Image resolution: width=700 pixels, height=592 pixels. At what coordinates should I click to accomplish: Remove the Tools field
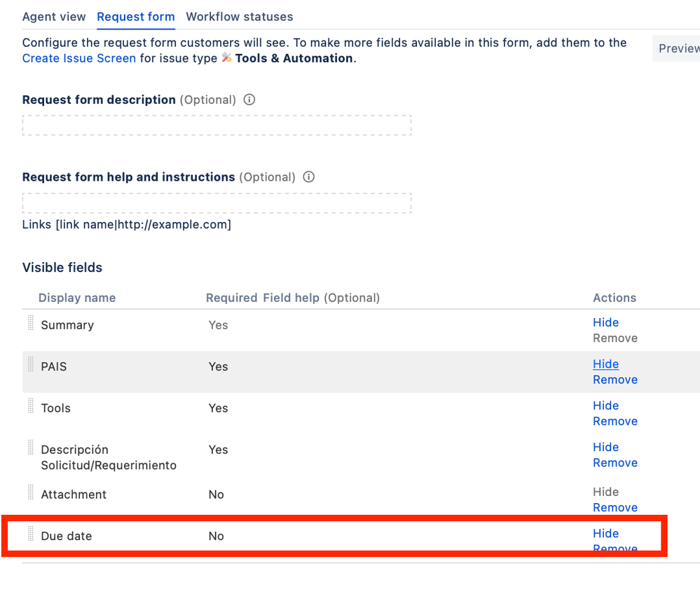(x=615, y=422)
